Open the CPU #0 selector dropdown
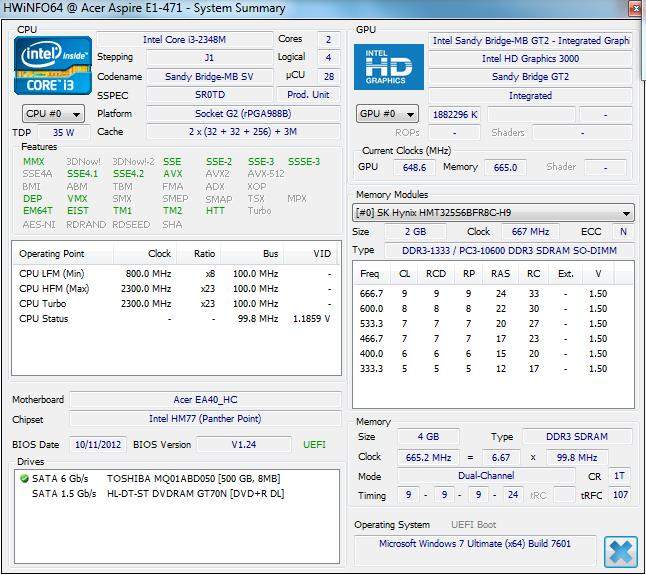The width and height of the screenshot is (646, 575). click(53, 114)
